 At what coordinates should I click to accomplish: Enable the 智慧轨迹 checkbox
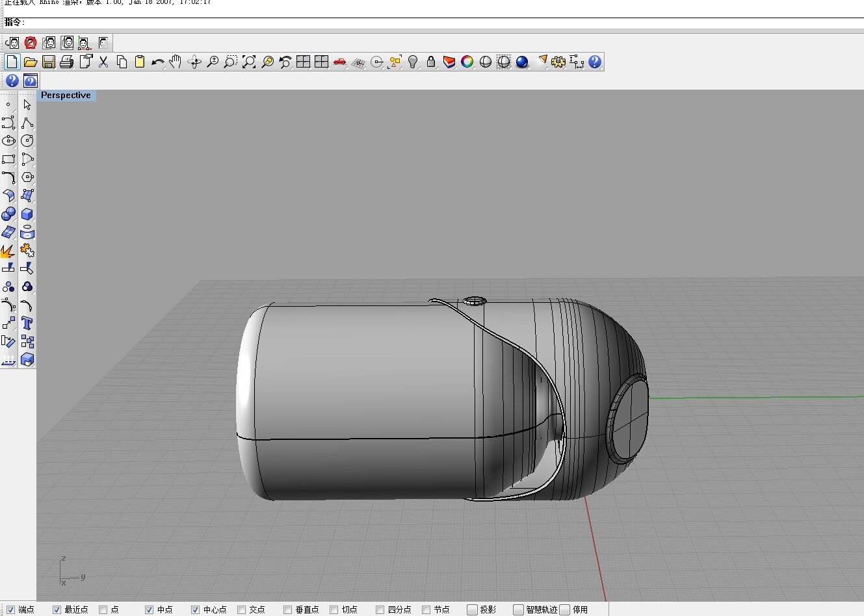tap(518, 610)
